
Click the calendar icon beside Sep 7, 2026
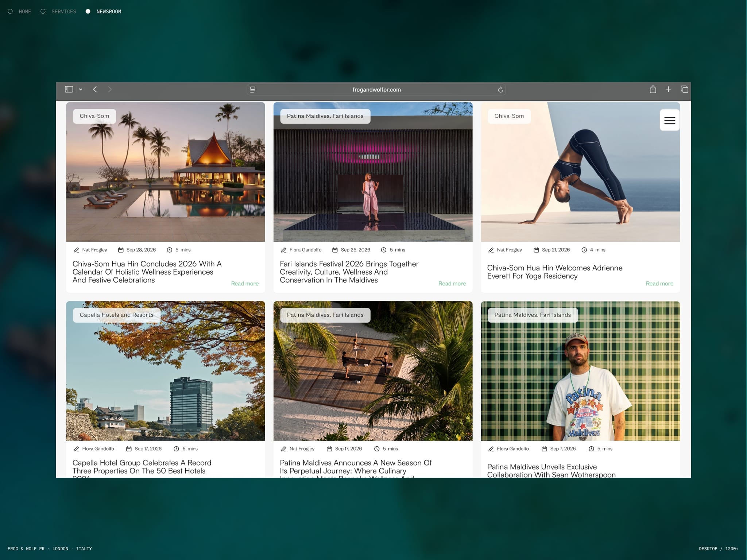pyautogui.click(x=544, y=449)
